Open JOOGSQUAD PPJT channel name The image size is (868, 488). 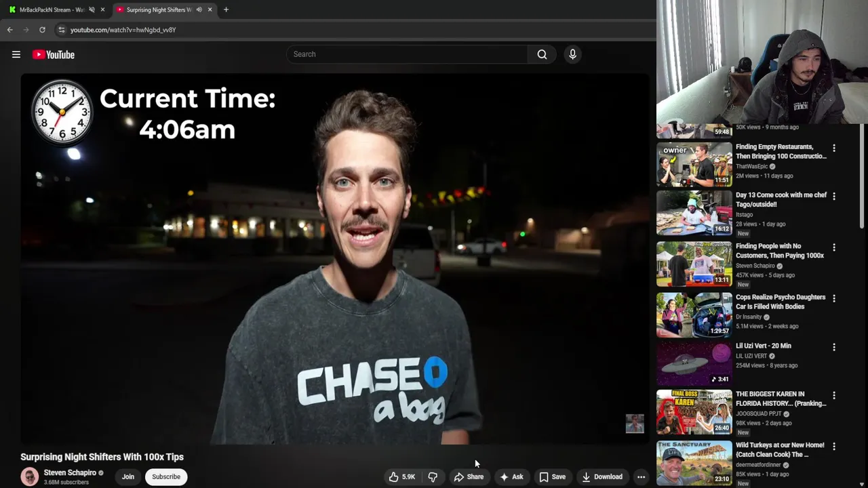click(x=759, y=413)
